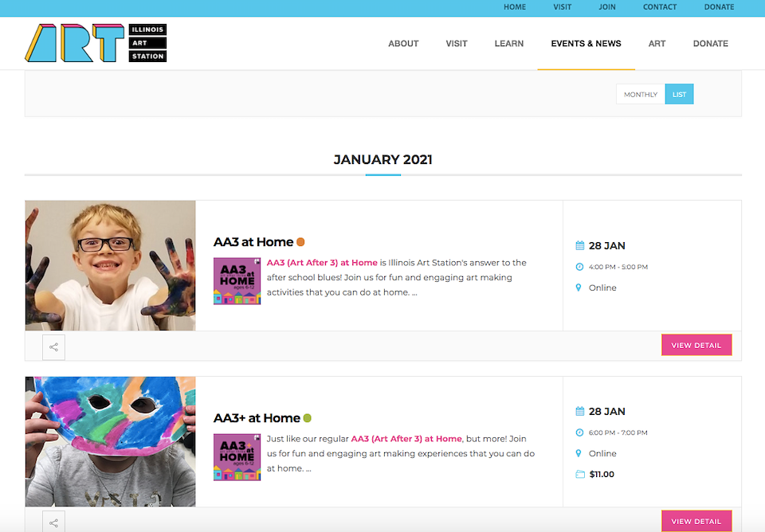Click the orange dot next to AA3 at Home

pyautogui.click(x=300, y=242)
